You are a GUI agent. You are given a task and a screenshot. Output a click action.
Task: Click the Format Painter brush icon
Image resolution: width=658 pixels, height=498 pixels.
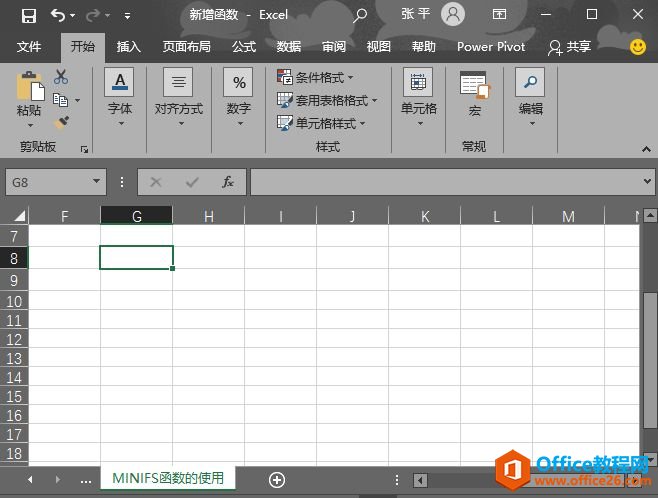click(61, 123)
